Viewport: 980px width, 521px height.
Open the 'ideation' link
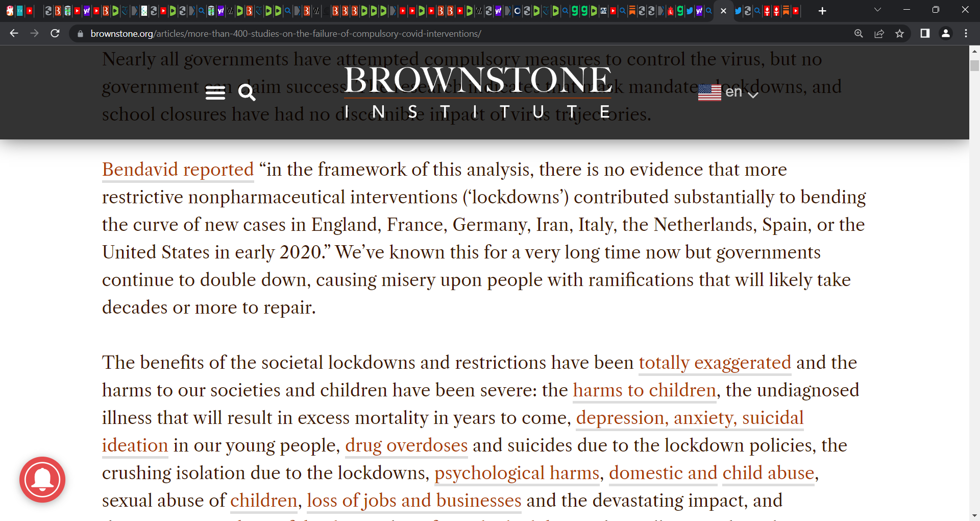(x=135, y=445)
